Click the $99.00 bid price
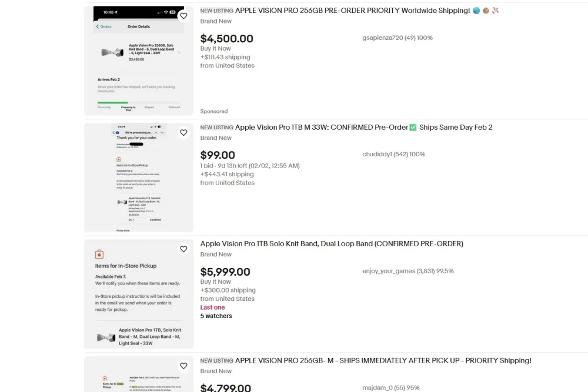This screenshot has width=588, height=392. (x=218, y=155)
